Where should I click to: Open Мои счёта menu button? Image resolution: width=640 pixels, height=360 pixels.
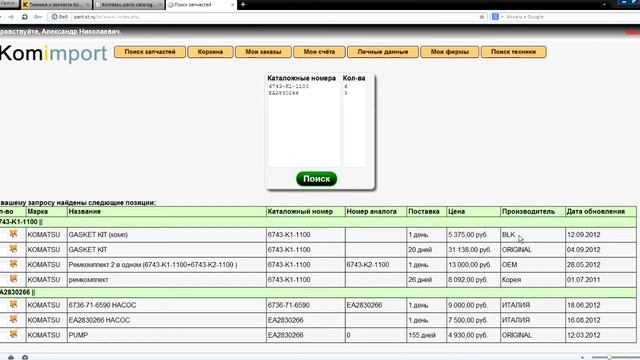coord(319,52)
